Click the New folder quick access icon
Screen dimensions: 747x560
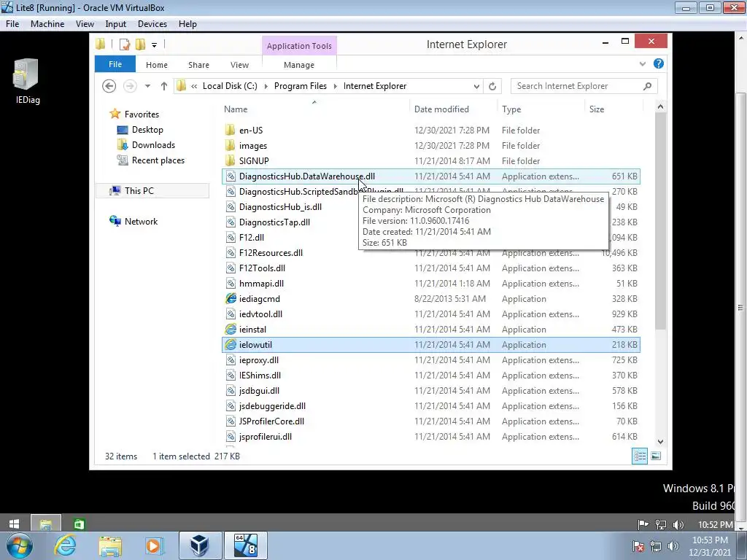point(141,44)
